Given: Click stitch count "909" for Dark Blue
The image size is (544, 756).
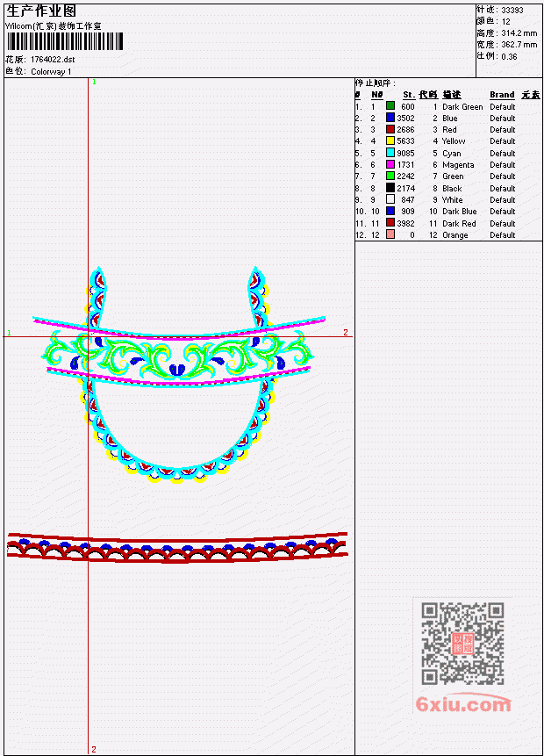Looking at the screenshot, I should (408, 212).
